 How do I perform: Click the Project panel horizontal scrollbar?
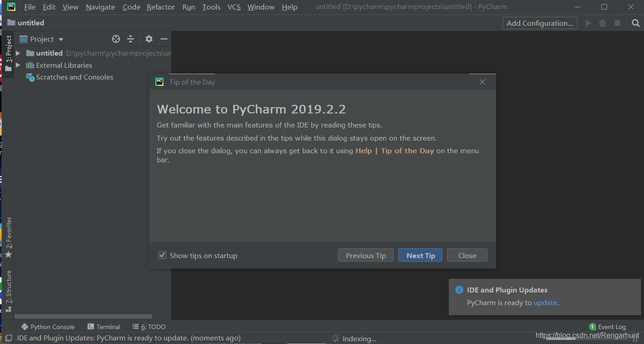click(x=84, y=316)
